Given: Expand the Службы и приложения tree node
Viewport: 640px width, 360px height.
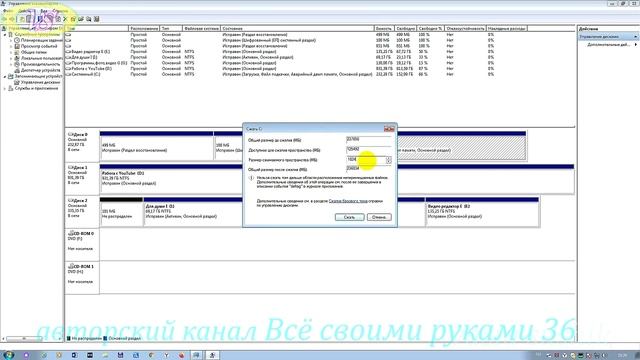Looking at the screenshot, I should pos(5,88).
